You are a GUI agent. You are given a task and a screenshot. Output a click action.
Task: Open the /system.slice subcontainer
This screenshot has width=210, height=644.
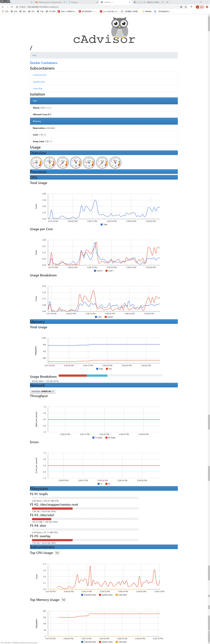[x=39, y=82]
